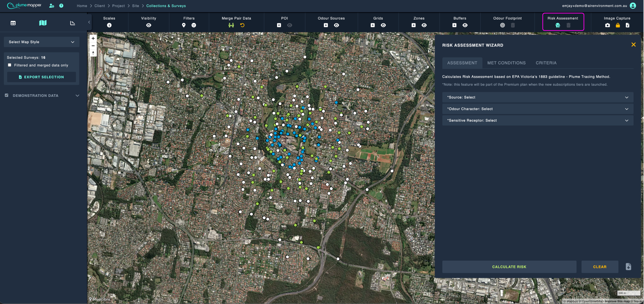Capture map image with camera icon
The height and width of the screenshot is (304, 644).
607,25
